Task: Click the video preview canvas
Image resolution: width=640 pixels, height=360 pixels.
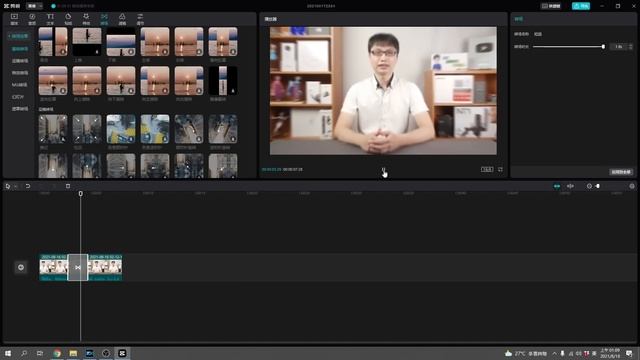Action: 383,91
